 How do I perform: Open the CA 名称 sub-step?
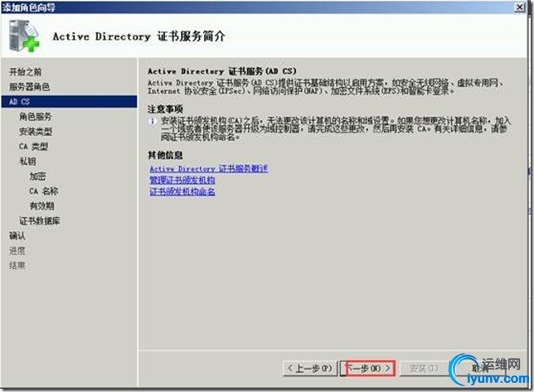pyautogui.click(x=44, y=191)
